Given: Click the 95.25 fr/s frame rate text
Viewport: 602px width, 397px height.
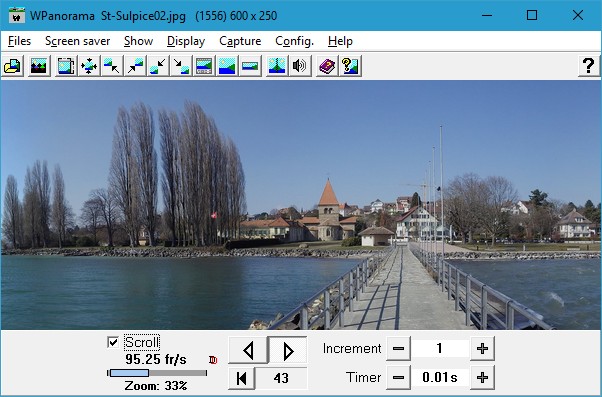Looking at the screenshot, I should [x=156, y=360].
